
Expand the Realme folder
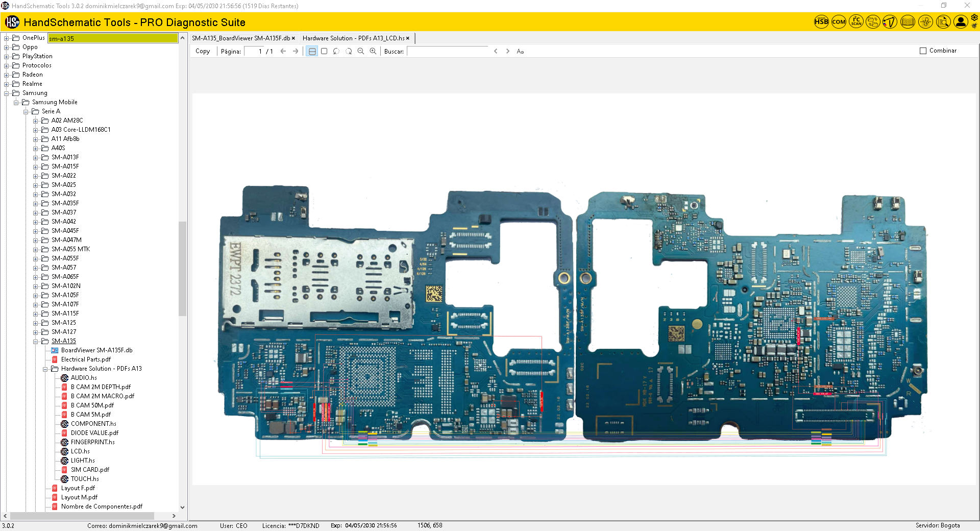(x=7, y=84)
